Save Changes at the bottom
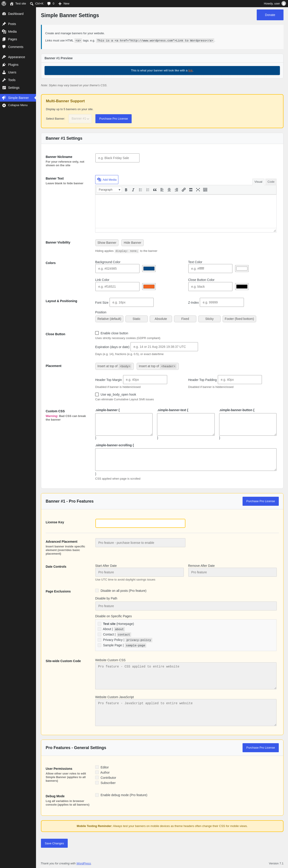This screenshot has height=868, width=288. (54, 843)
